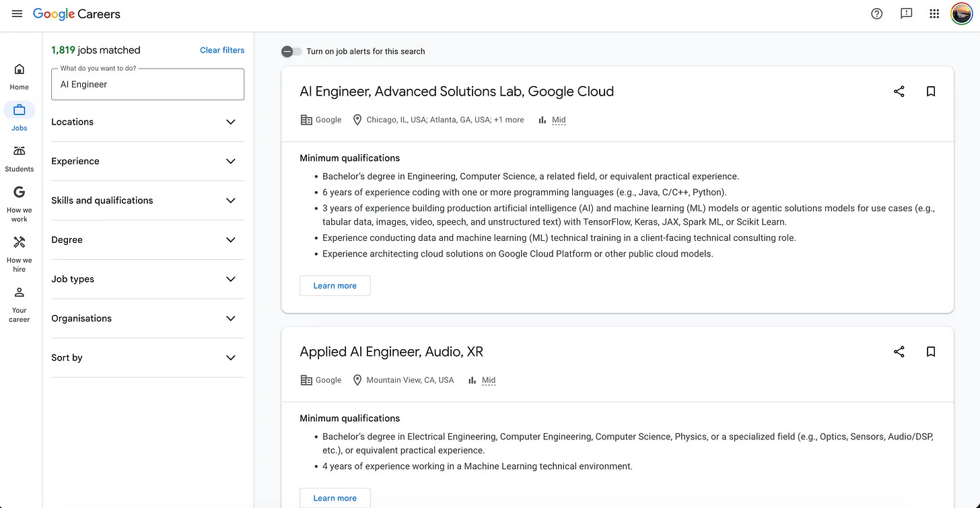Click the Mid level label on first job
Screen dimensions: 980x508
click(559, 120)
